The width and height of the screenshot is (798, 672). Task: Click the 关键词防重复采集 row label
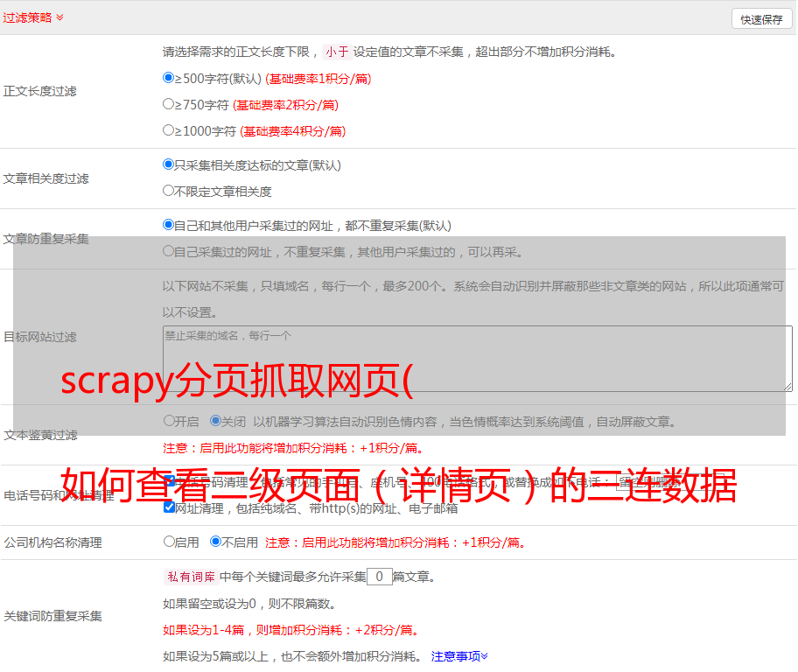[x=52, y=617]
